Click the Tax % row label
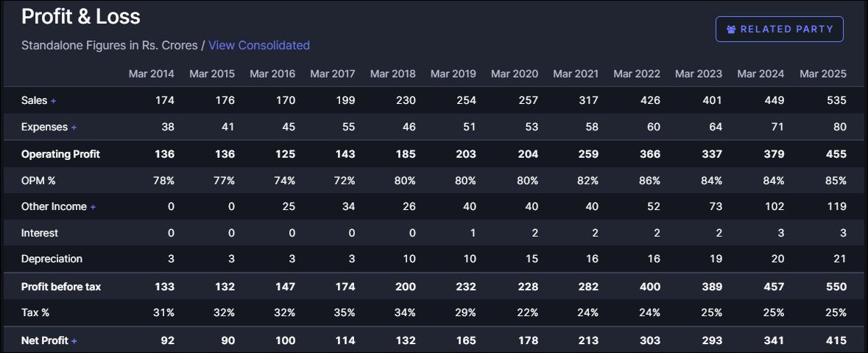The image size is (868, 353). [35, 312]
